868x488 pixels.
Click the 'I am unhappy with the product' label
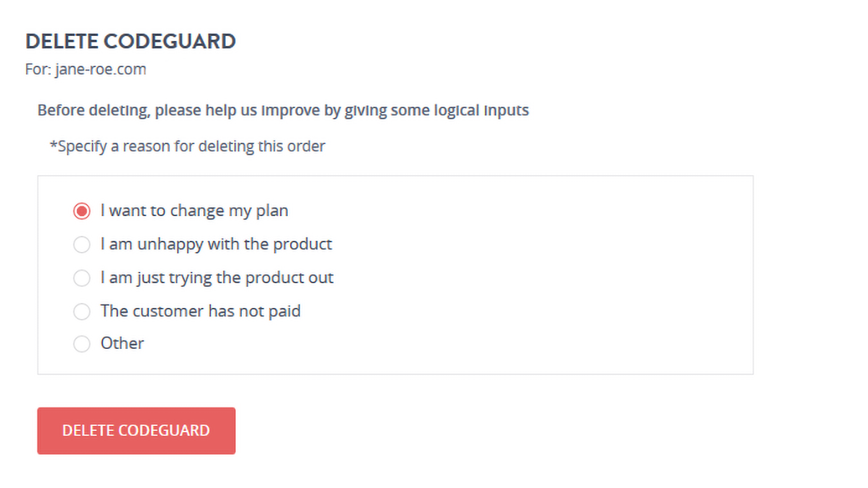216,244
